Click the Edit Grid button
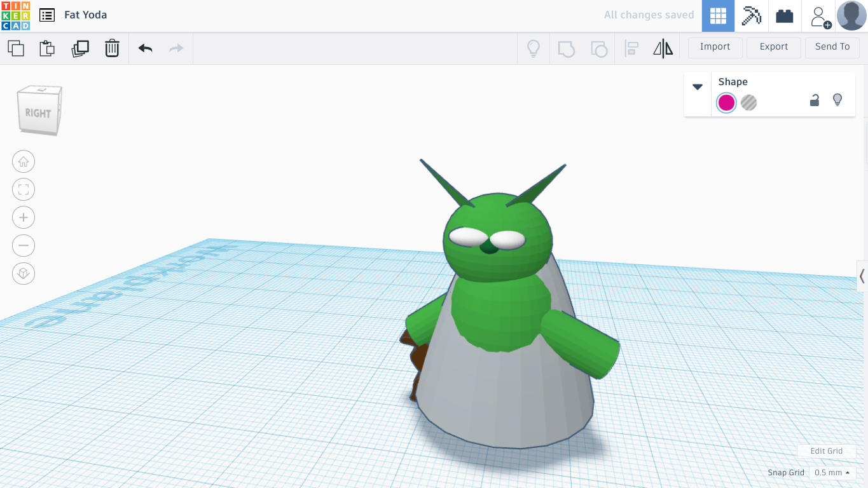 tap(826, 451)
